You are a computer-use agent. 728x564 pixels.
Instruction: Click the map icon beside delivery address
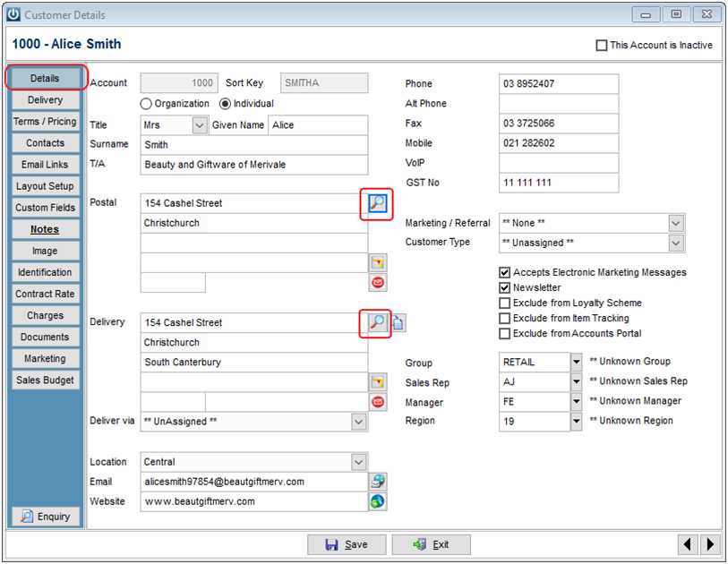point(377,380)
